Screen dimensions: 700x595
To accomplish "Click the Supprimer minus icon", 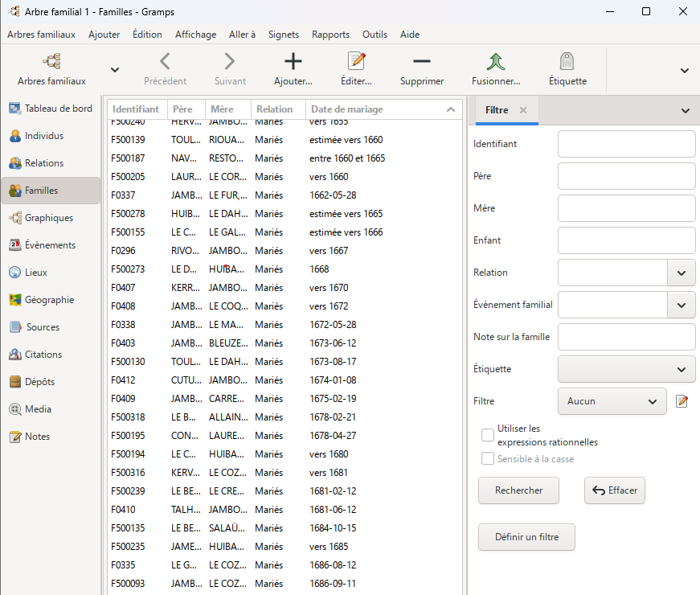I will (421, 62).
